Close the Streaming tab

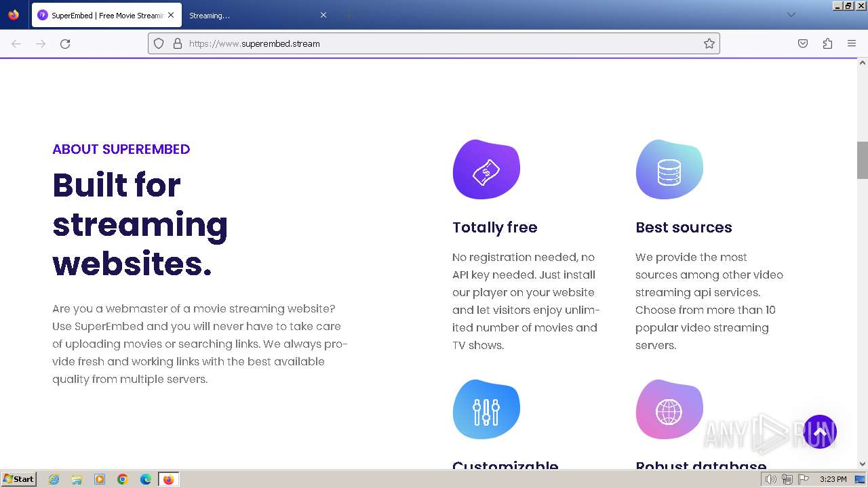click(x=323, y=15)
